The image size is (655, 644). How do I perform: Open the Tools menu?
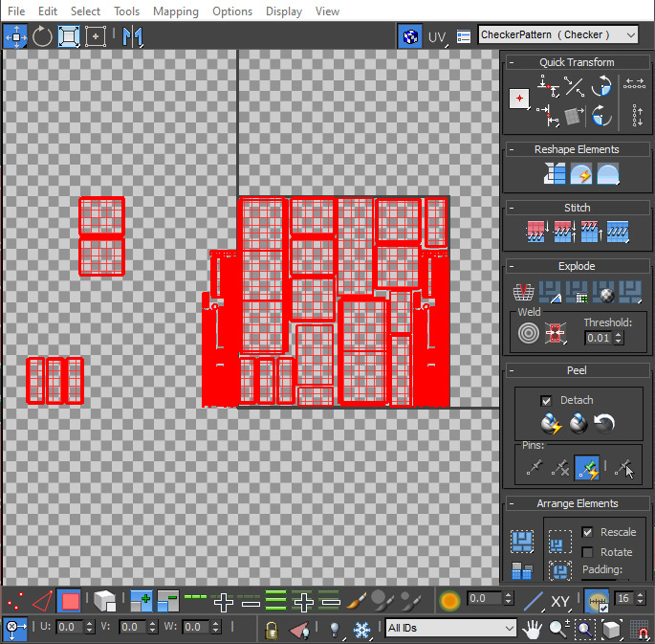(x=126, y=11)
